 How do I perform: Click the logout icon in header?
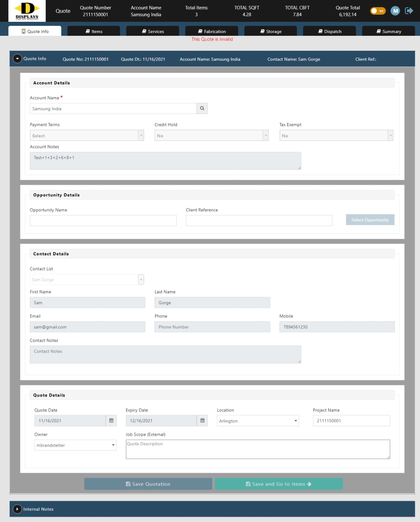[409, 11]
